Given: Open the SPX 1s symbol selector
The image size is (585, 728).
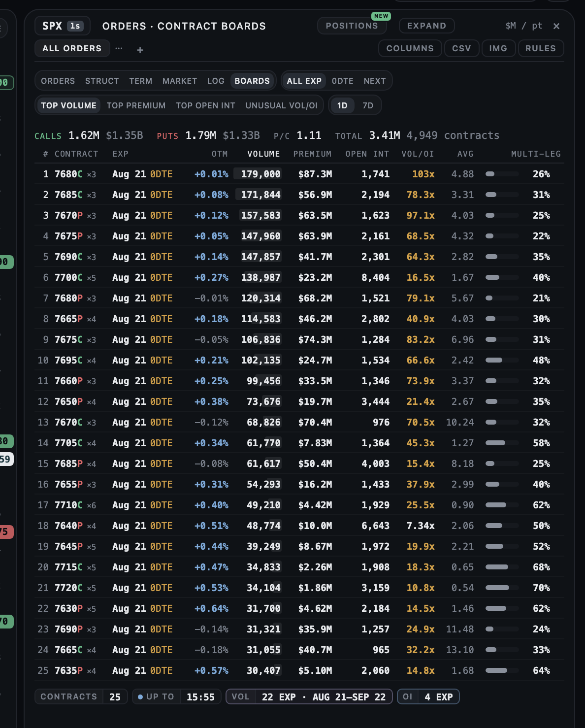Looking at the screenshot, I should [63, 26].
